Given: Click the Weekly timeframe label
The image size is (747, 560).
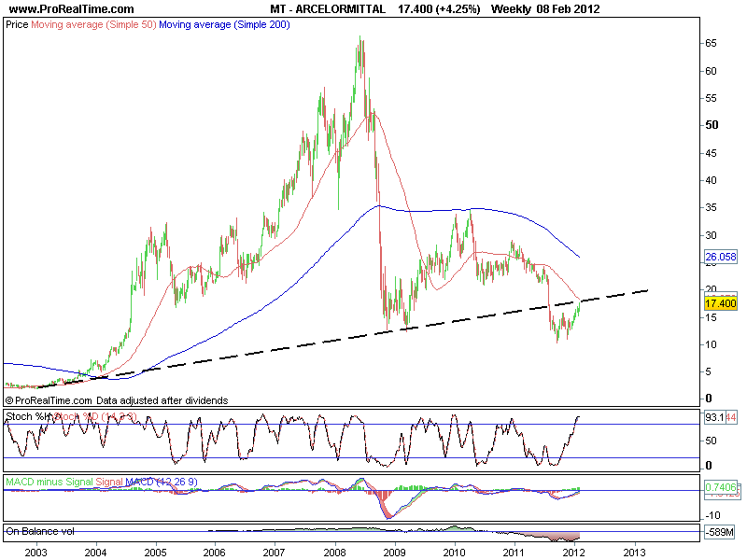Looking at the screenshot, I should [511, 9].
